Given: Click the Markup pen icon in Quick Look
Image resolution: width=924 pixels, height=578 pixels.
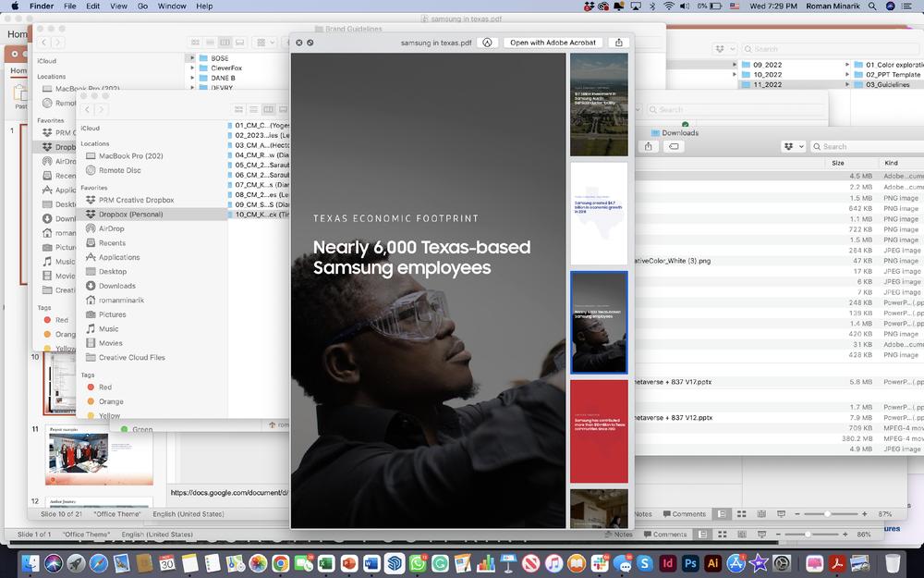Looking at the screenshot, I should click(487, 43).
